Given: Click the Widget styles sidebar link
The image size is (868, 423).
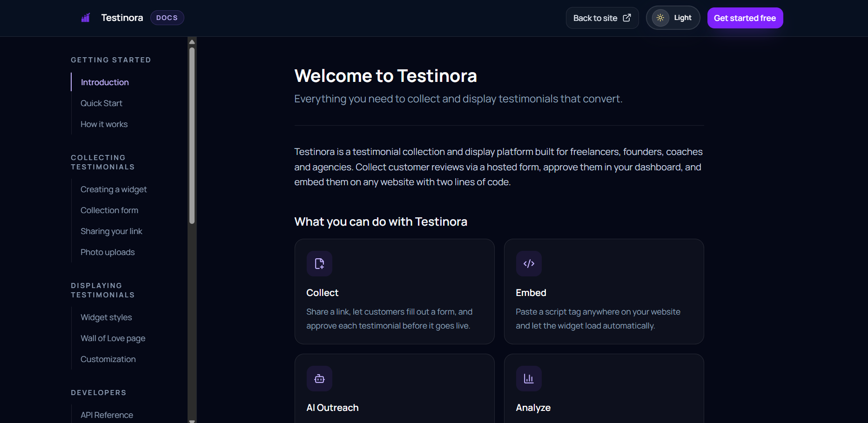Looking at the screenshot, I should 106,317.
